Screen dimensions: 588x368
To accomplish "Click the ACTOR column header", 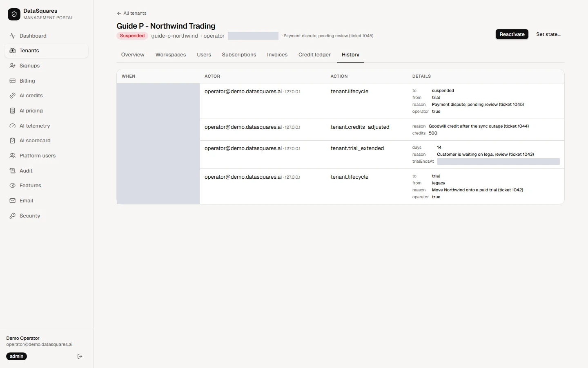I will (212, 76).
